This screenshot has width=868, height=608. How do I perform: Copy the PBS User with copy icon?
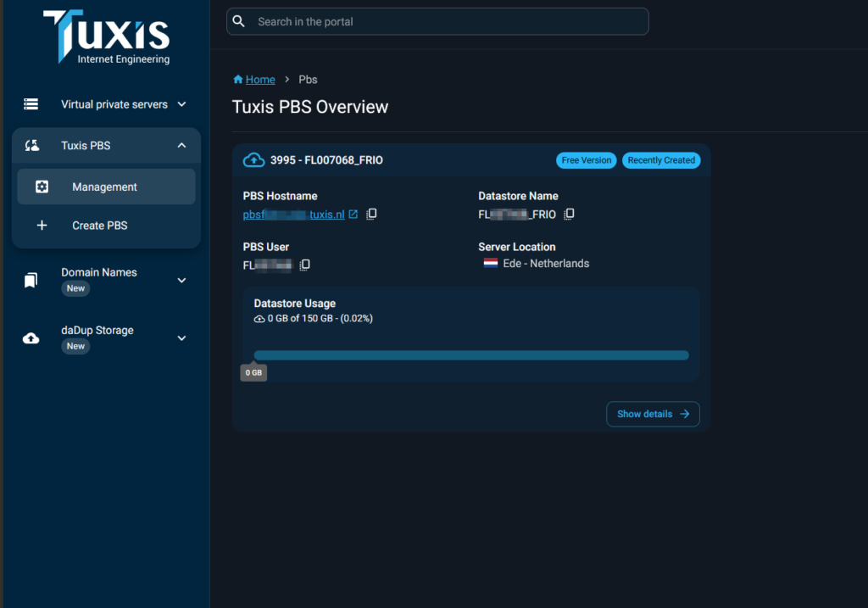pyautogui.click(x=304, y=265)
